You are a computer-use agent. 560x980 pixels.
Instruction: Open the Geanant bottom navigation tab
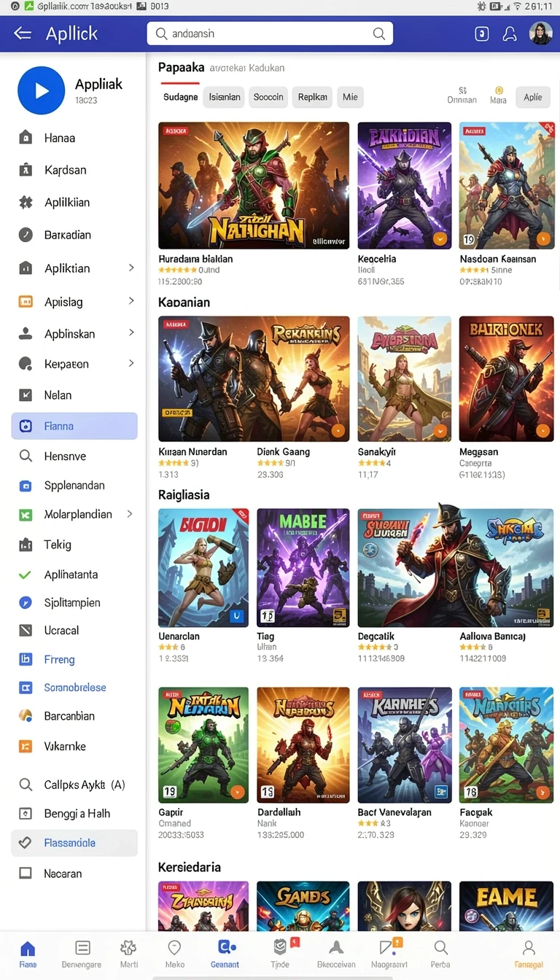coord(225,954)
